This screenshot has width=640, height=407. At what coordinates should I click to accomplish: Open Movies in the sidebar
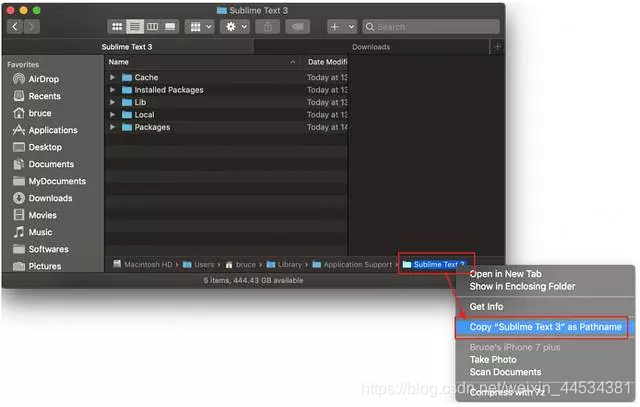[35, 215]
